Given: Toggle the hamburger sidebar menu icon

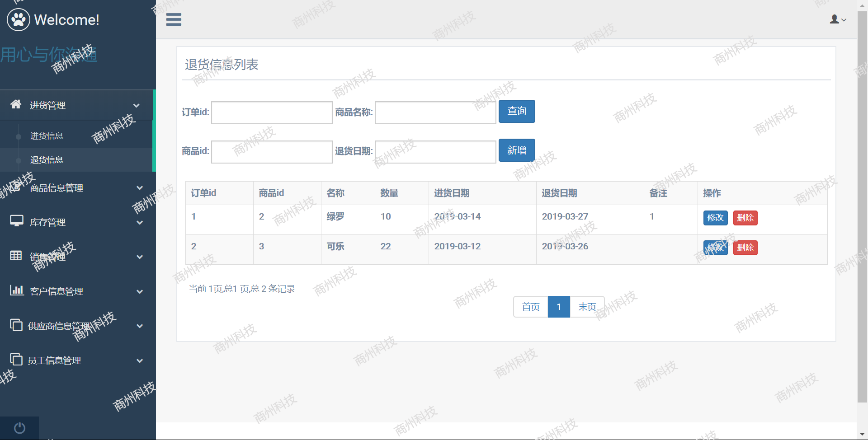Looking at the screenshot, I should coord(174,19).
